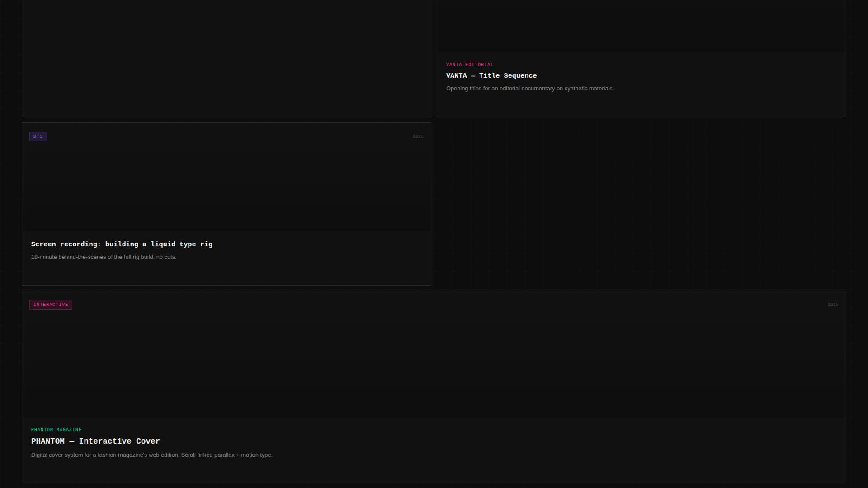Click the PHANTOM MAGAZINE client label

pos(57,430)
